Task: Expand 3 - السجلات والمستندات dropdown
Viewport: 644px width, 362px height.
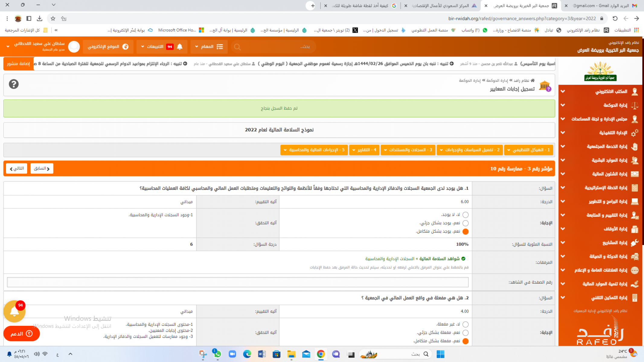Action: coord(408,150)
